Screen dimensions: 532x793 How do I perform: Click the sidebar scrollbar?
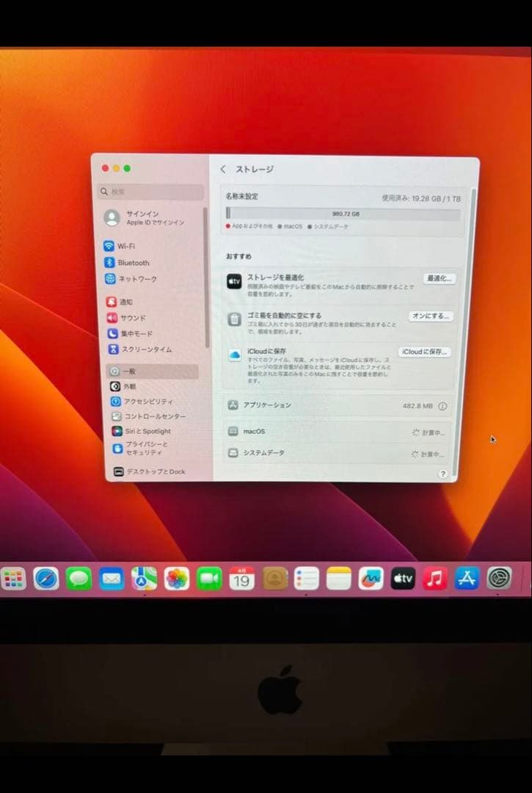click(206, 277)
